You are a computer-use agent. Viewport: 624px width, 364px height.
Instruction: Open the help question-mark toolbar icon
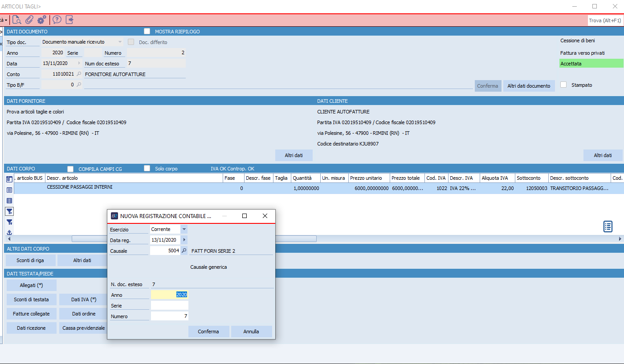pos(57,20)
